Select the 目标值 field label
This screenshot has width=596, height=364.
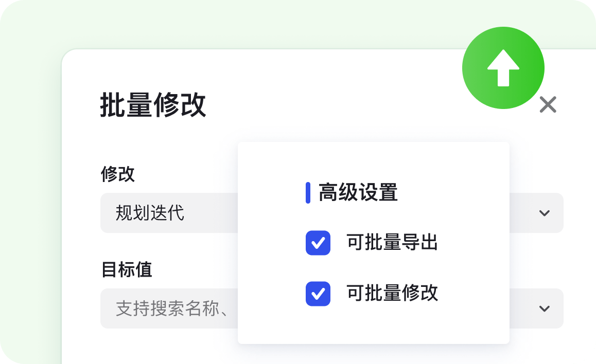click(127, 269)
